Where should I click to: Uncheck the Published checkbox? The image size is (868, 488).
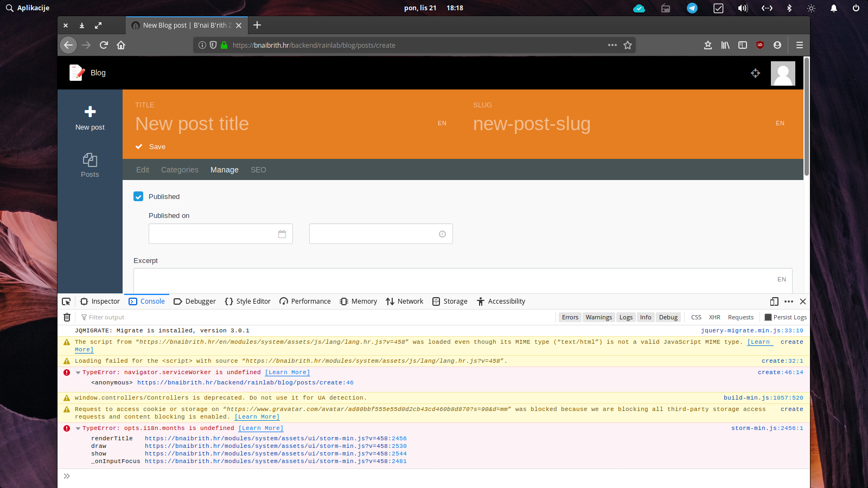tap(138, 196)
